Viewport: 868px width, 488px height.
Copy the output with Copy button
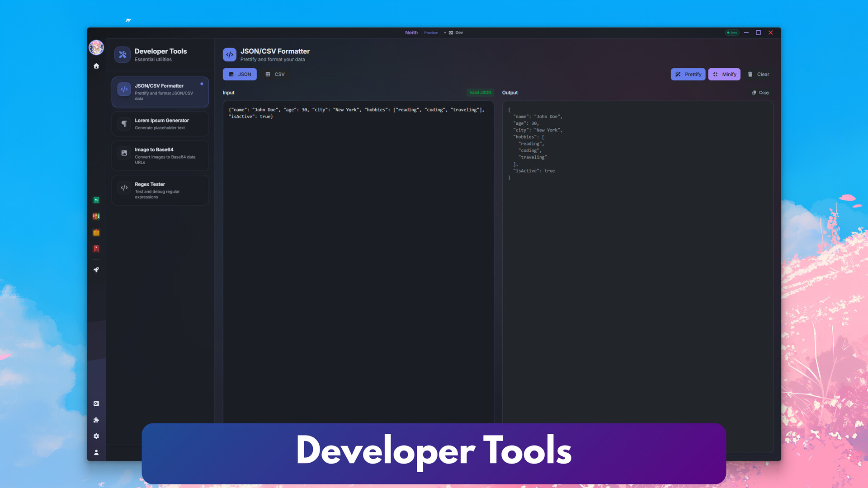click(x=760, y=93)
